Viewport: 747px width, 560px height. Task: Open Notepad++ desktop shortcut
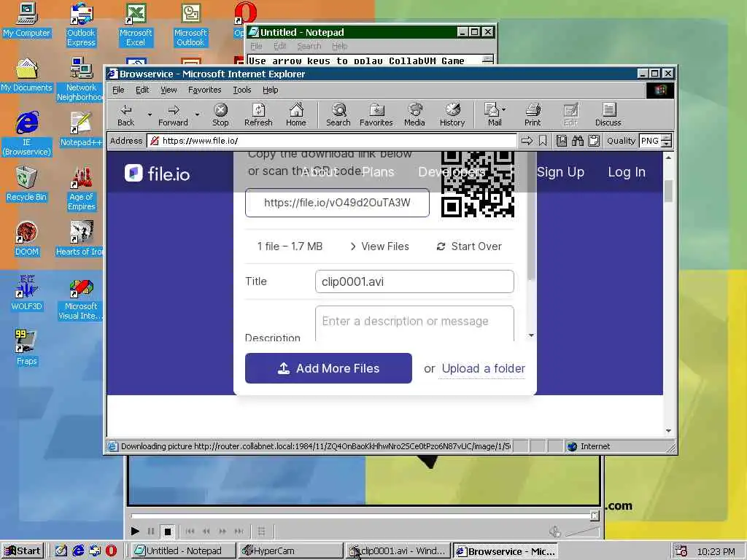pyautogui.click(x=81, y=129)
